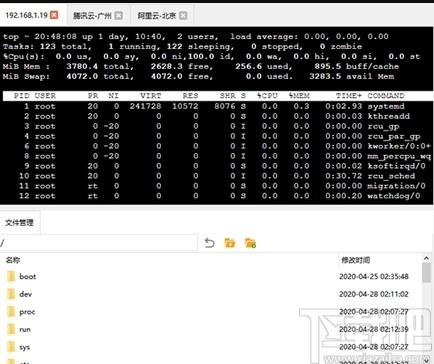The height and width of the screenshot is (364, 434).
Task: Click the date 2020-04-28 02:11:02
Action: pos(374,294)
